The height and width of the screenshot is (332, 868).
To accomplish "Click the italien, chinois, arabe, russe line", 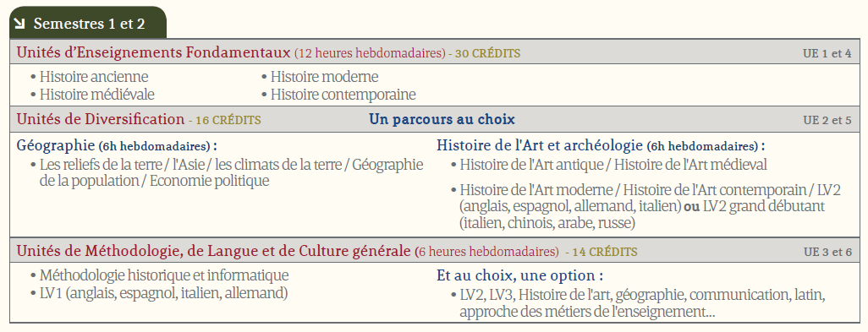I will pyautogui.click(x=547, y=223).
